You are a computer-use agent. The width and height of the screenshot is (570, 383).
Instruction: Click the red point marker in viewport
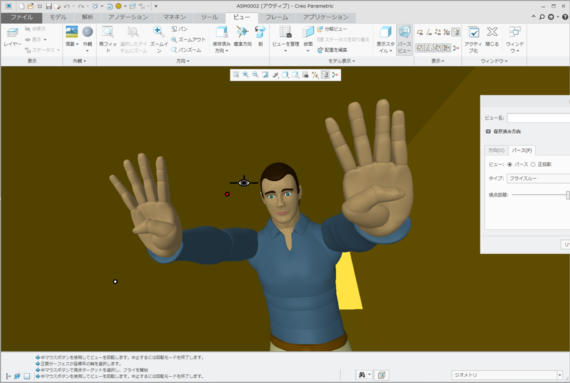[x=227, y=194]
